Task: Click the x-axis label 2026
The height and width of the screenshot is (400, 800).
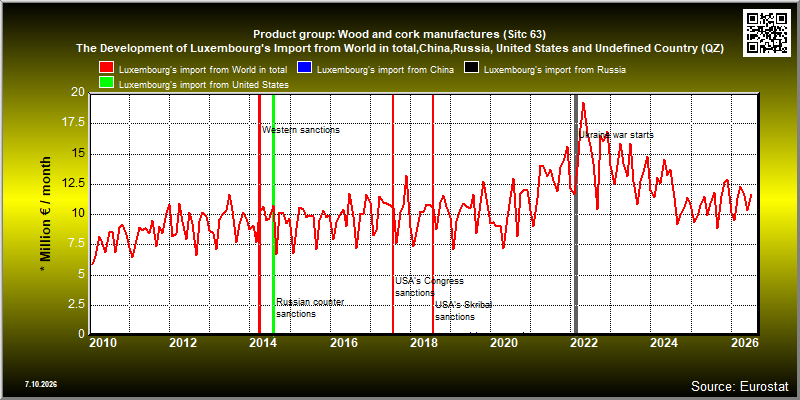Action: coord(744,342)
